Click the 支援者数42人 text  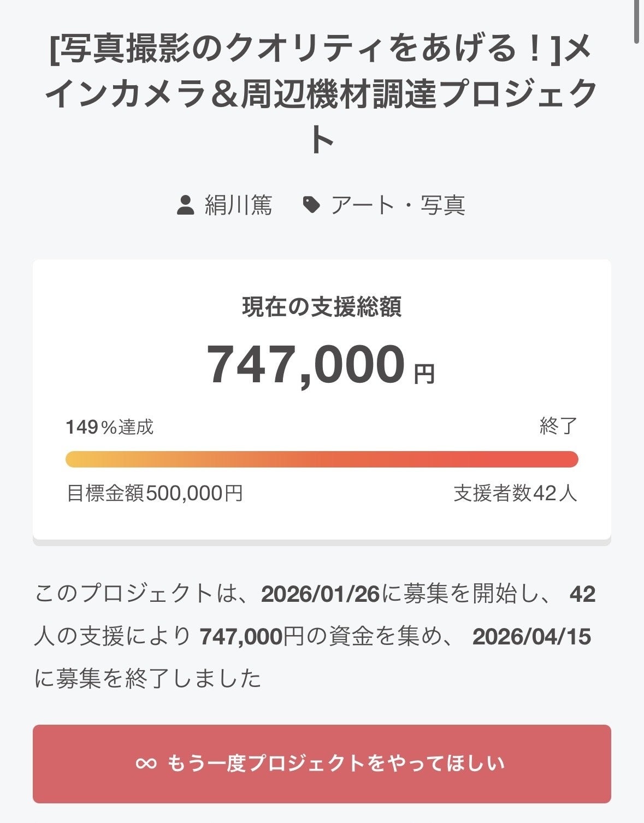(x=515, y=493)
